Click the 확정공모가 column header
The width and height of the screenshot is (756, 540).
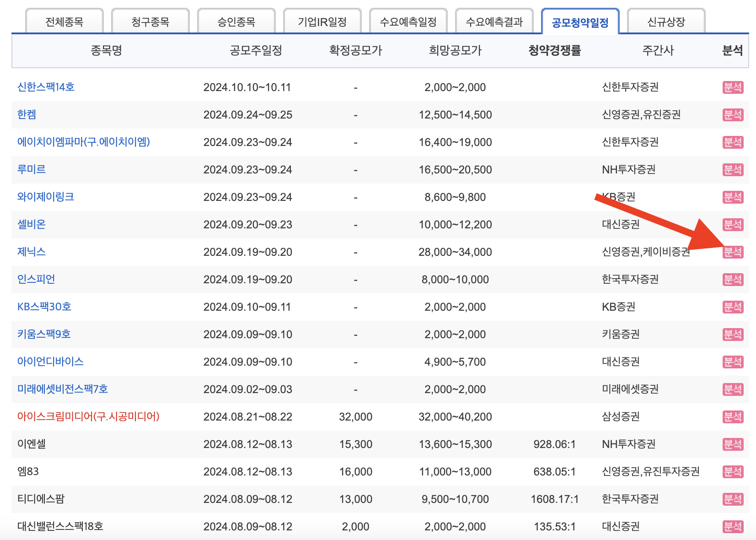pos(355,50)
